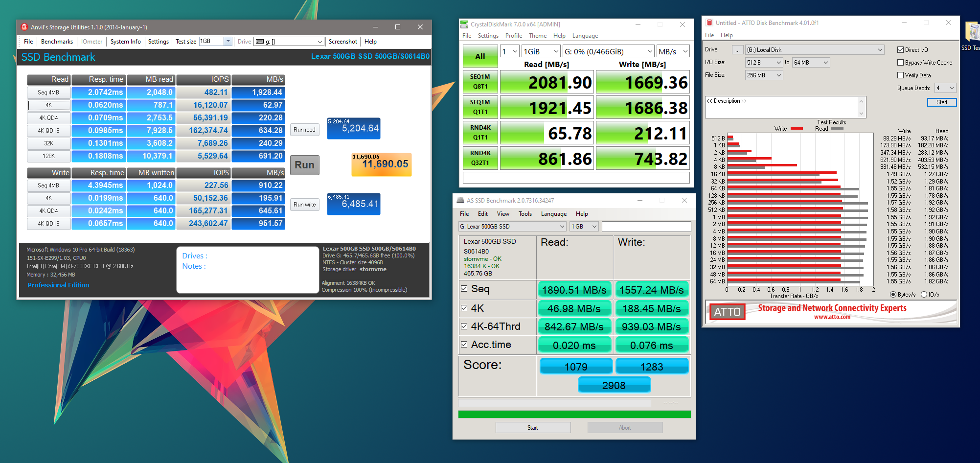
Task: Open ATTO I/O Size 512 B dropdown
Action: 764,62
